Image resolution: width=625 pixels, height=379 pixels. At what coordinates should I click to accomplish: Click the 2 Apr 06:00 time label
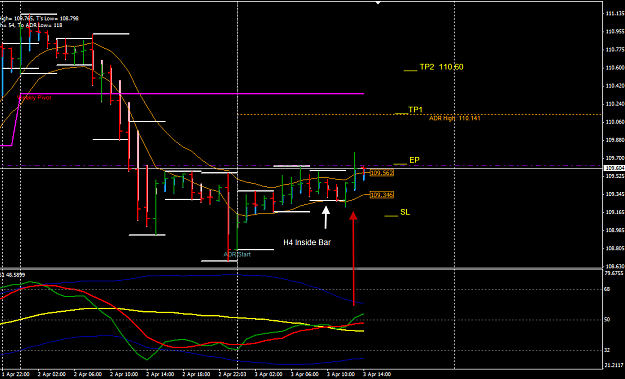(x=88, y=374)
